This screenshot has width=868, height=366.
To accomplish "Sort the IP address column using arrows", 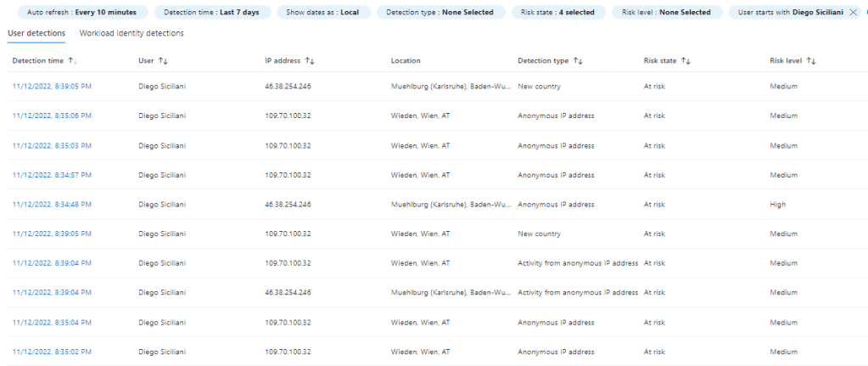I will click(310, 61).
